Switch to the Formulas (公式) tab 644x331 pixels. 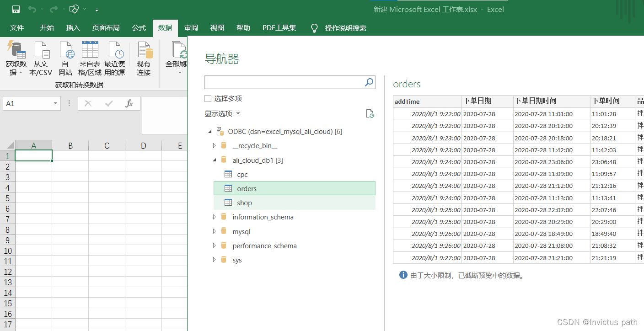(x=139, y=28)
